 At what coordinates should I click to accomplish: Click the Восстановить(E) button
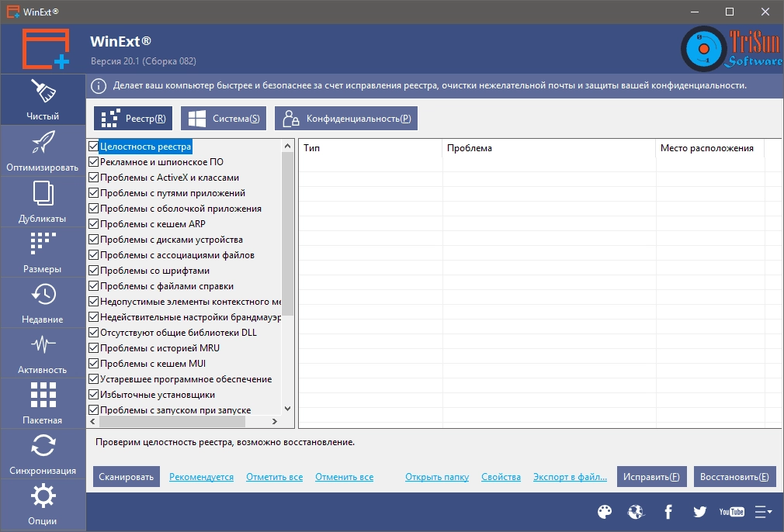(x=735, y=477)
